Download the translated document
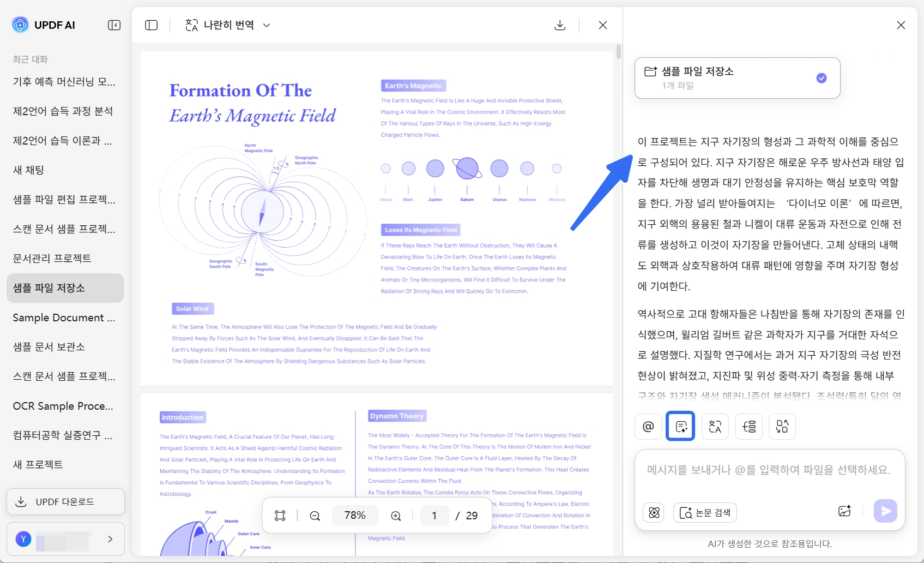The width and height of the screenshot is (924, 563). (560, 25)
